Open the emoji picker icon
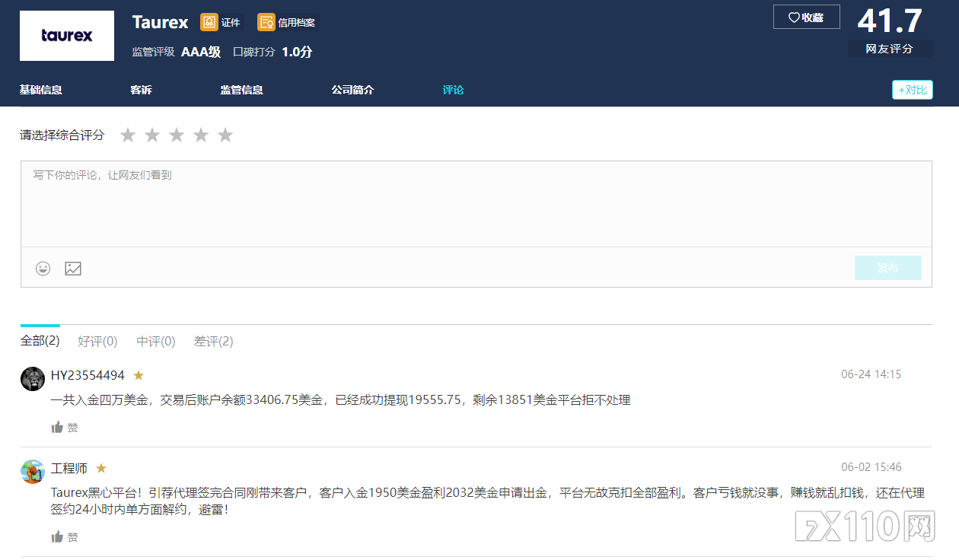959x560 pixels. pyautogui.click(x=43, y=268)
